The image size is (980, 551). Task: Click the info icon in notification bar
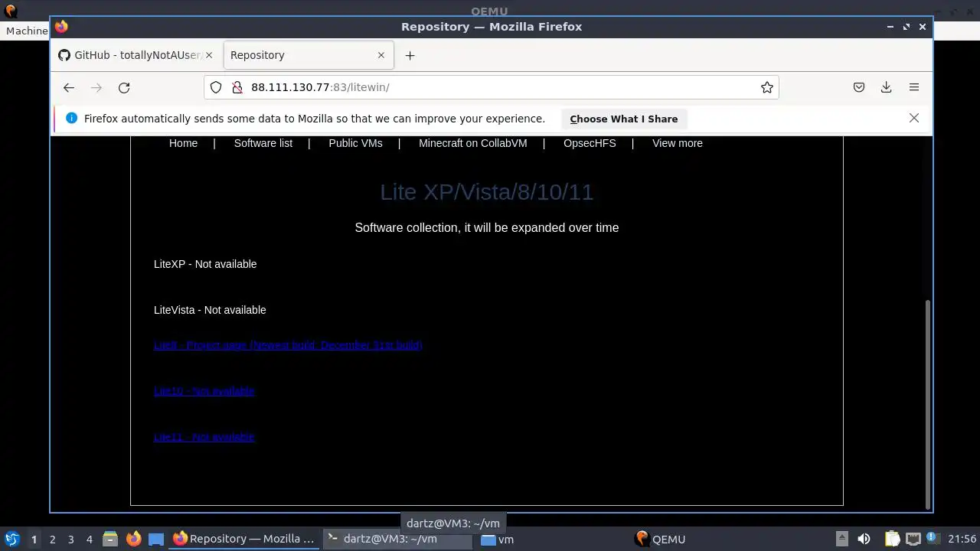(72, 118)
